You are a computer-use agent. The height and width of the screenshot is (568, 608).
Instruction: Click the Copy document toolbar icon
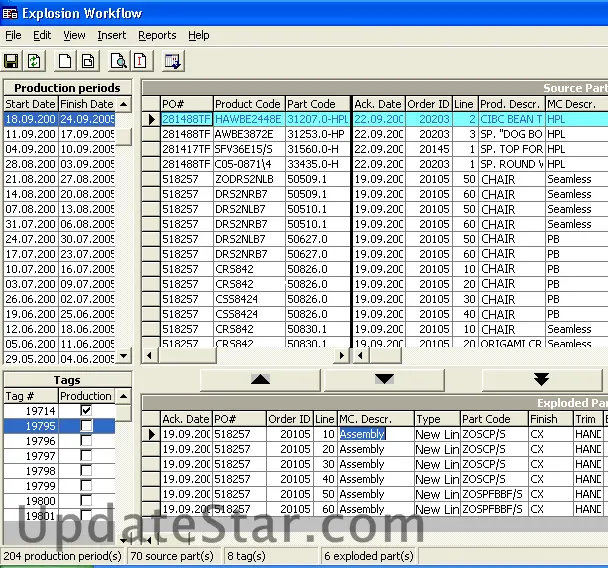coord(88,61)
